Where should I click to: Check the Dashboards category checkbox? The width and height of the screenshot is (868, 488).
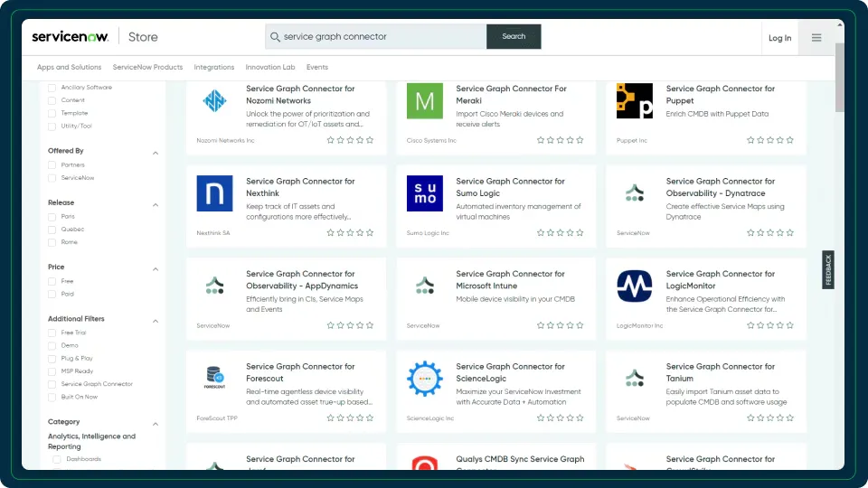57,459
